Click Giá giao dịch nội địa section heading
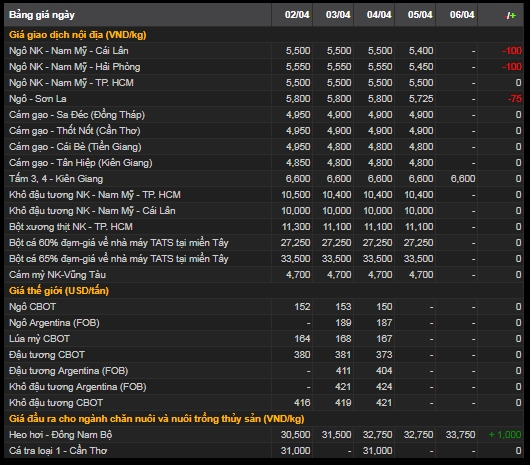Image resolution: width=530 pixels, height=465 pixels. pyautogui.click(x=77, y=35)
